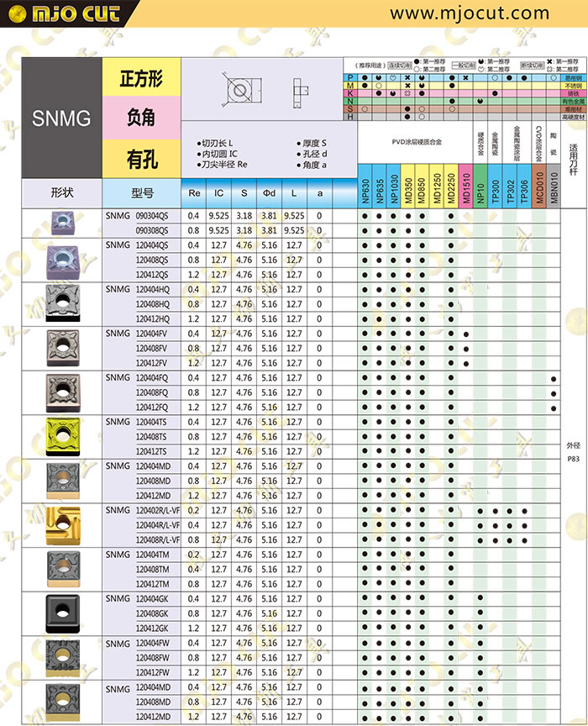Click model number 120412FW
The image size is (588, 726).
(x=152, y=672)
